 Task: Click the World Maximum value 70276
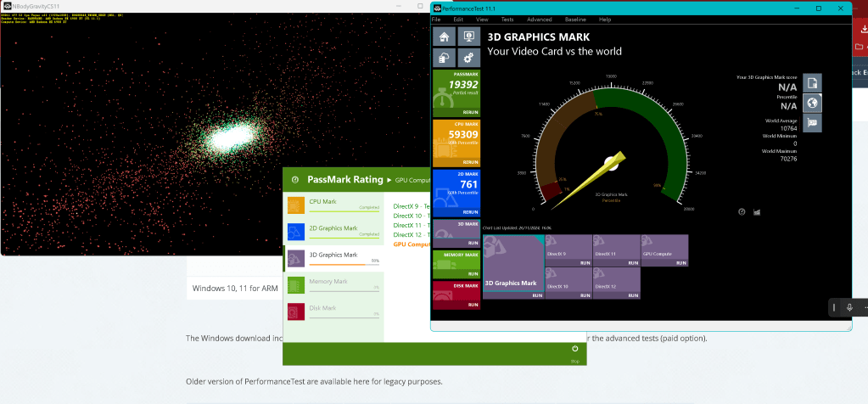pos(788,159)
